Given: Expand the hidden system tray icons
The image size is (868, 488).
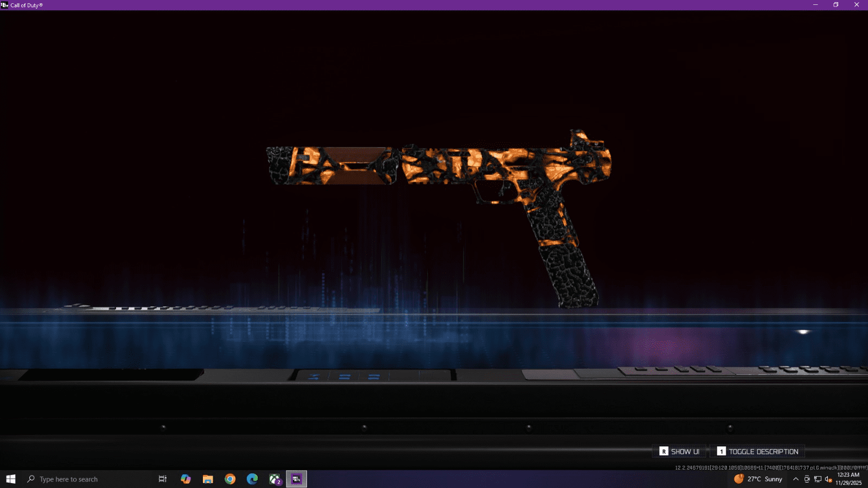Looking at the screenshot, I should pyautogui.click(x=795, y=479).
